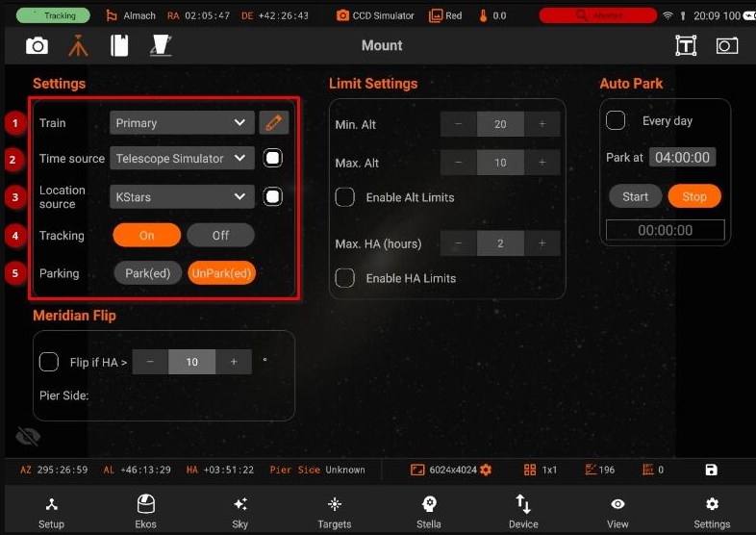Open the Targets tab

335,513
